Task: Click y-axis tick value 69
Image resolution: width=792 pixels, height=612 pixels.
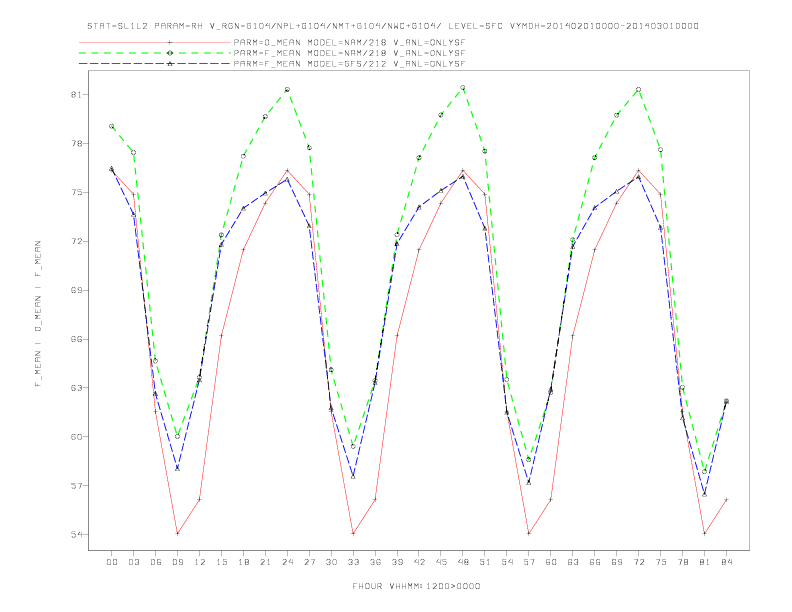Action: pyautogui.click(x=76, y=290)
